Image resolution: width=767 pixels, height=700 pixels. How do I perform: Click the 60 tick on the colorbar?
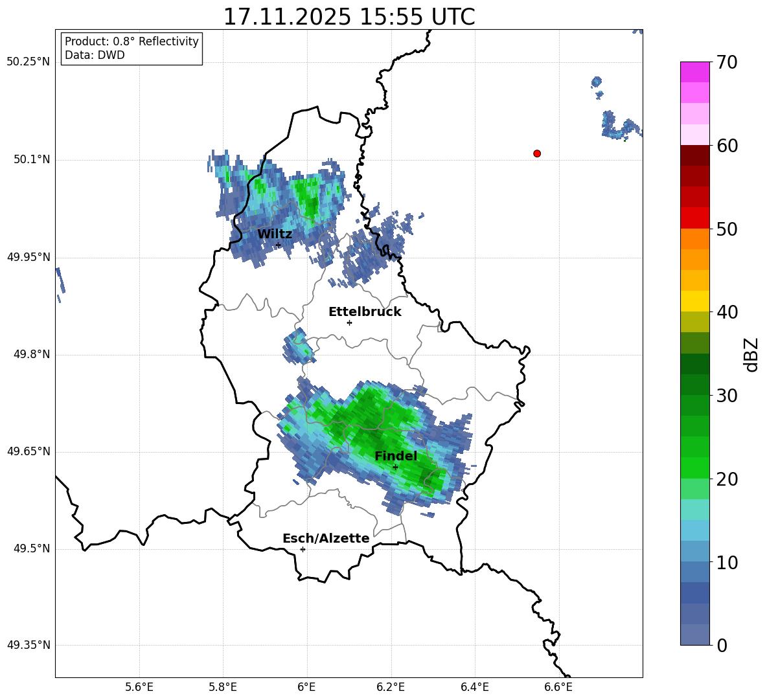(x=726, y=146)
